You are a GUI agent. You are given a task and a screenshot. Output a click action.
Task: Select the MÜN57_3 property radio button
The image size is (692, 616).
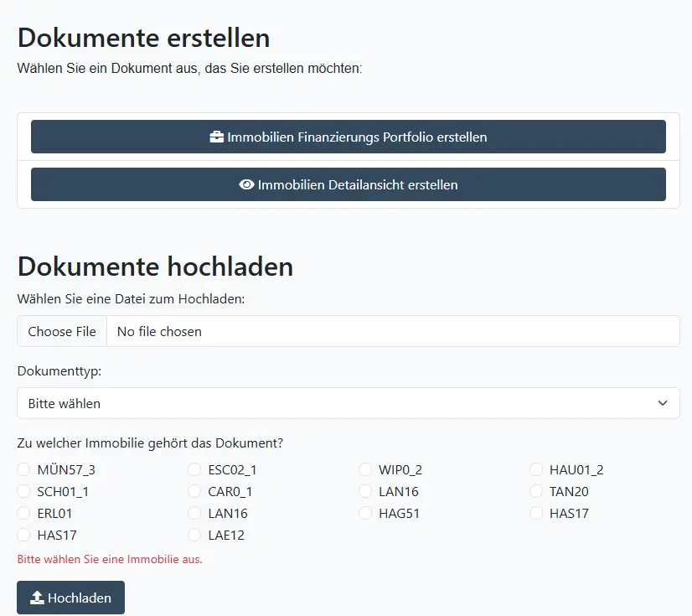23,469
